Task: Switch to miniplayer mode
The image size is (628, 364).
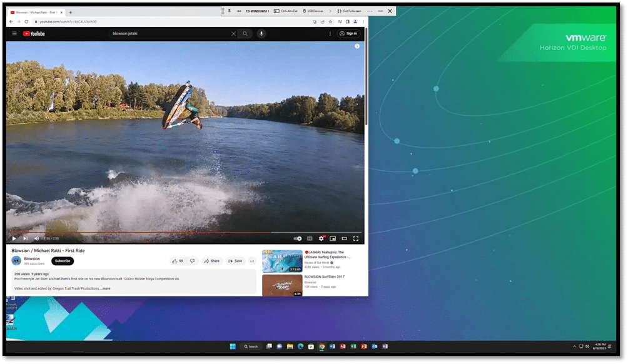Action: pyautogui.click(x=333, y=239)
